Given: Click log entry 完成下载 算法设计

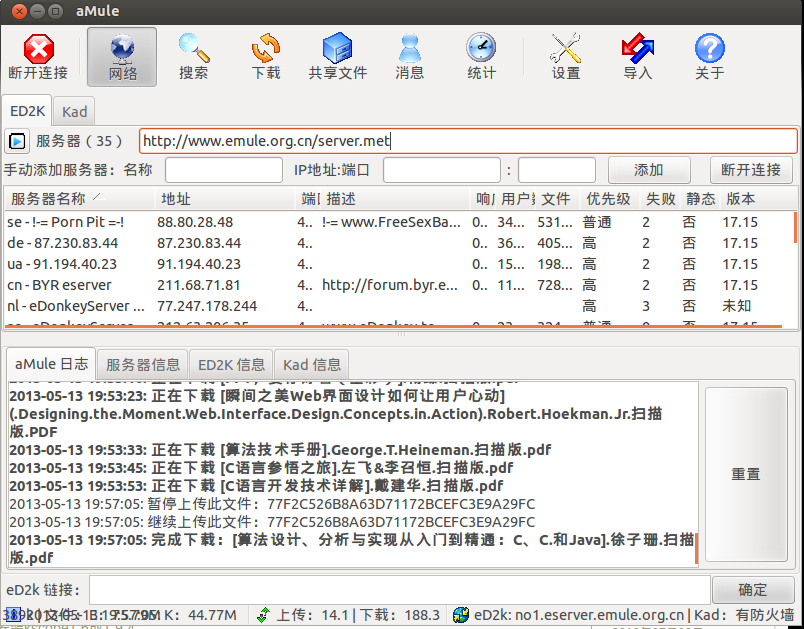Looking at the screenshot, I should pyautogui.click(x=352, y=549).
